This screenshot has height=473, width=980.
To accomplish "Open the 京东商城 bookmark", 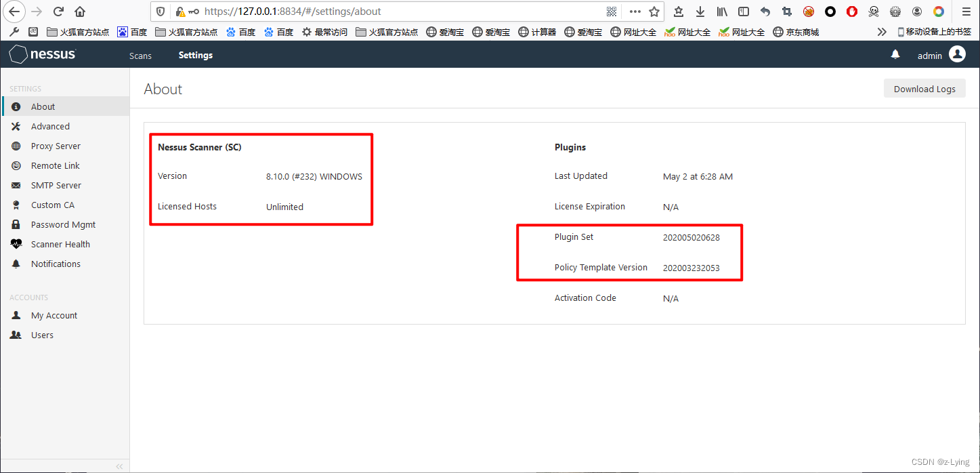I will coord(796,32).
